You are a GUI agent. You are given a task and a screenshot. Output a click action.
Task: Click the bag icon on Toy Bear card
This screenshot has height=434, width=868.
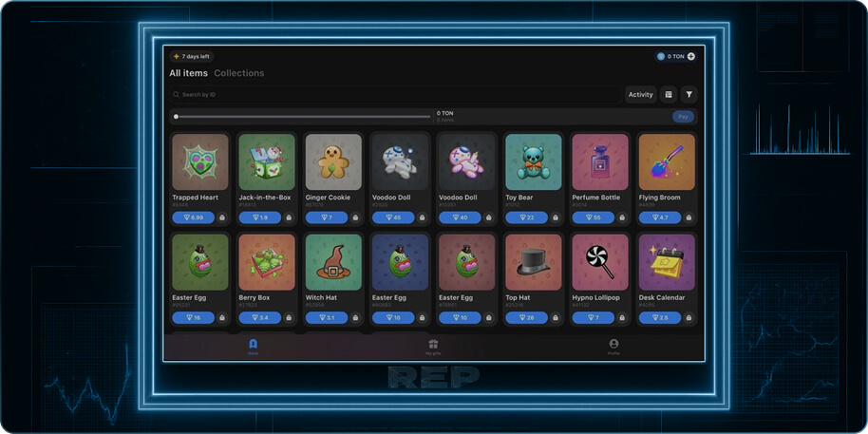coord(556,217)
